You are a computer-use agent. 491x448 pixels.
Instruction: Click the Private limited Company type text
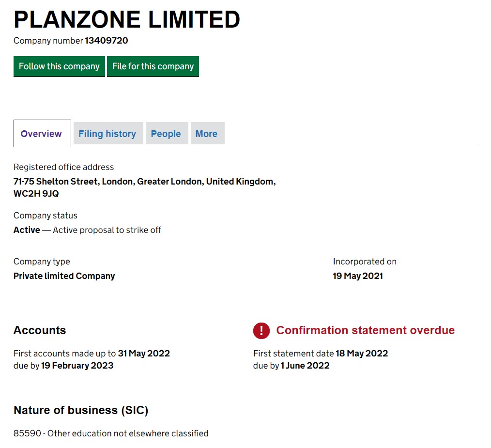(x=64, y=276)
